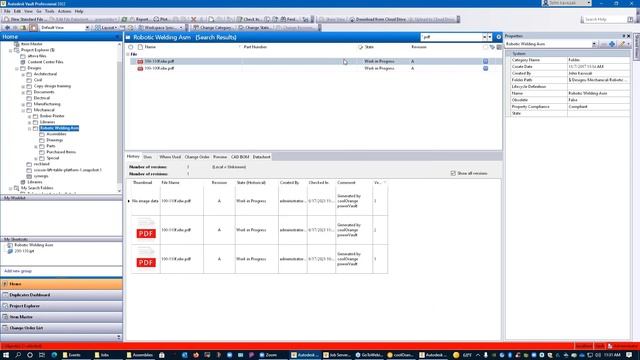Open the Actions menu
The image size is (640, 360).
[x=64, y=11]
